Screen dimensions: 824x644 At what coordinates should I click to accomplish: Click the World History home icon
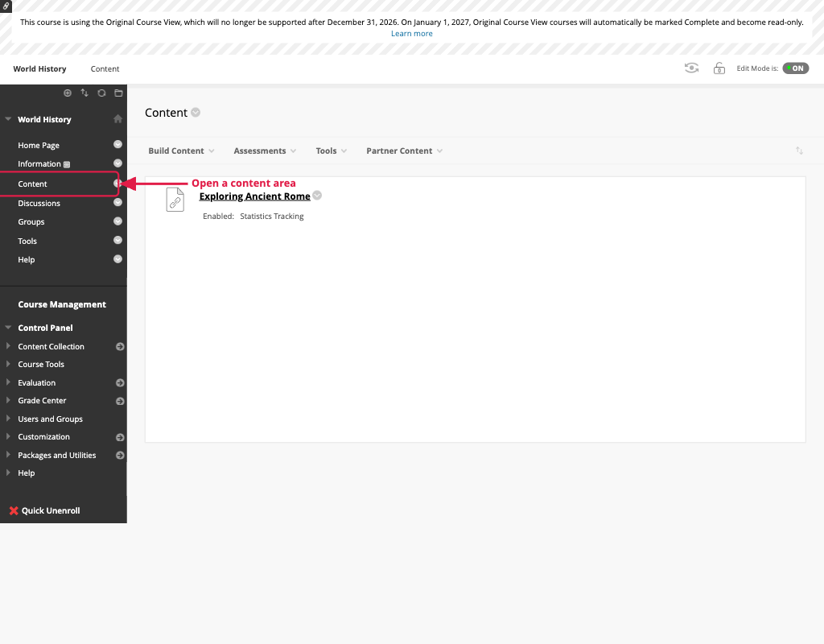(117, 119)
